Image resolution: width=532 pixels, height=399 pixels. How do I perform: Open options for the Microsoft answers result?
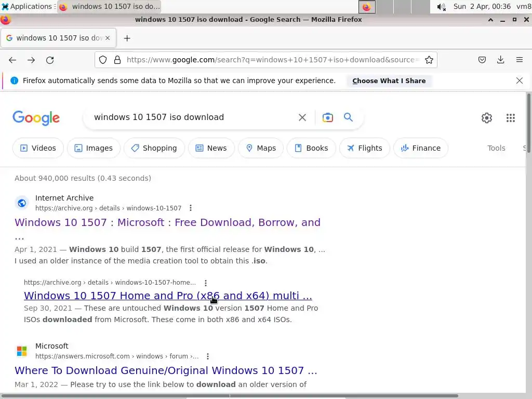pos(208,356)
